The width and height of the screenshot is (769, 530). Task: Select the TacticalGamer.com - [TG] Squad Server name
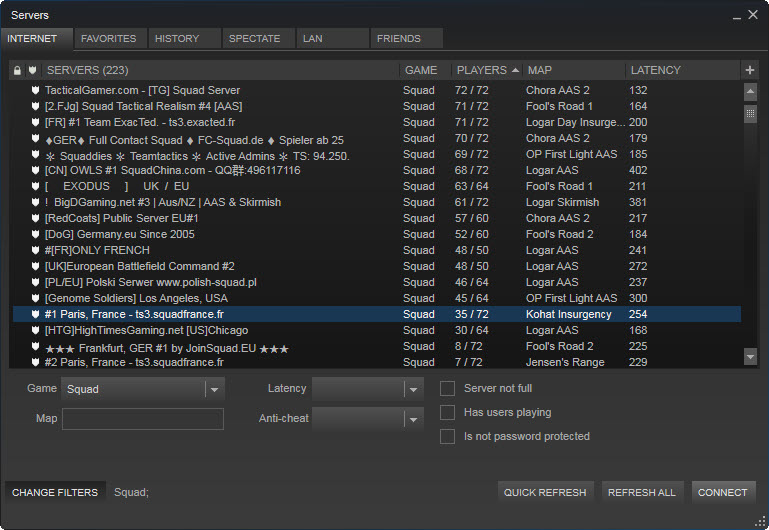pyautogui.click(x=142, y=90)
